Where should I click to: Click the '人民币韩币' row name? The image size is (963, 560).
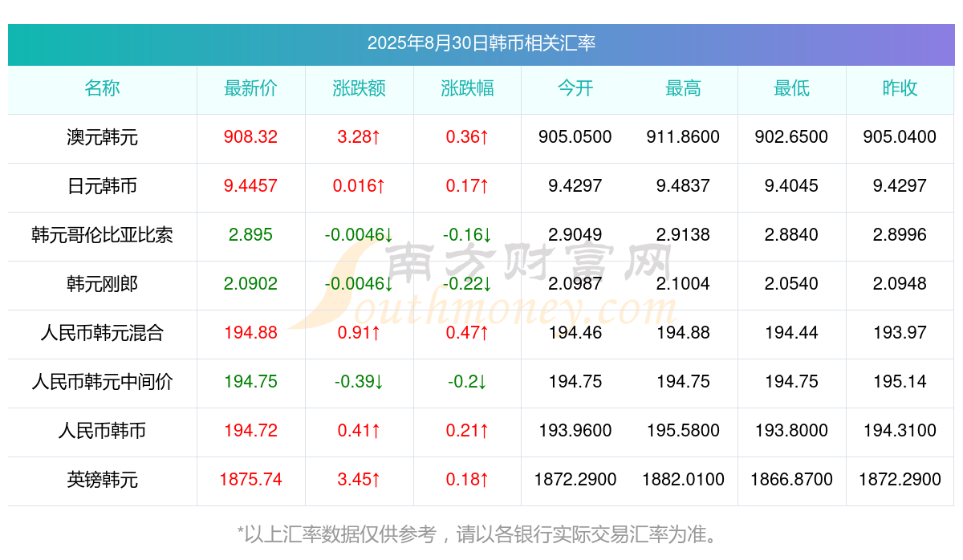click(x=102, y=431)
